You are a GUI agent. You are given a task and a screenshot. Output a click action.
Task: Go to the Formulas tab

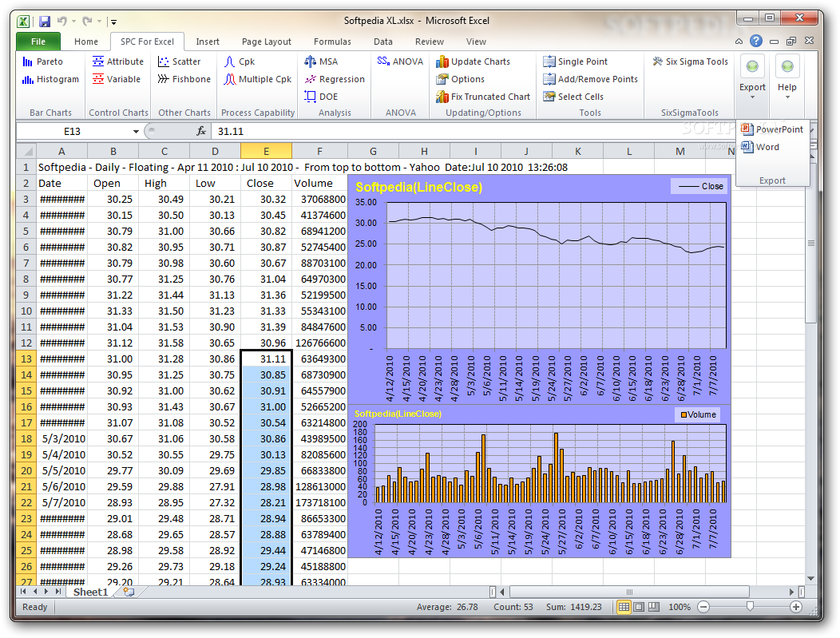332,42
